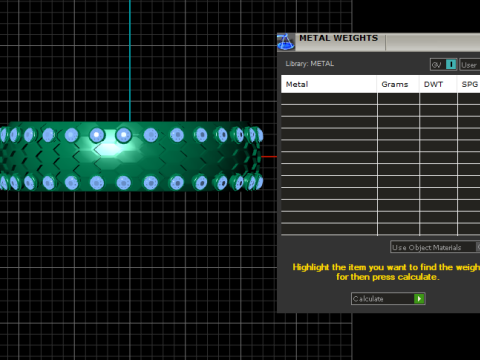The height and width of the screenshot is (360, 480).
Task: Click the DWT column header
Action: tap(438, 84)
